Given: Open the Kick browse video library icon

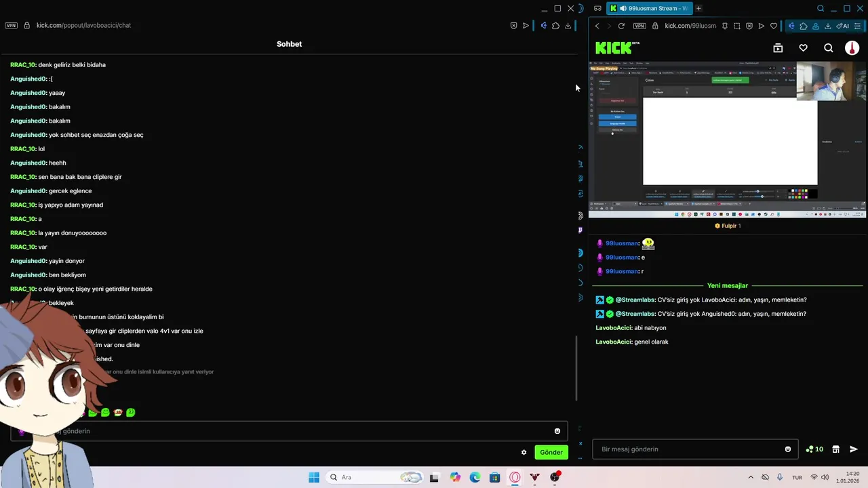Looking at the screenshot, I should pyautogui.click(x=778, y=48).
